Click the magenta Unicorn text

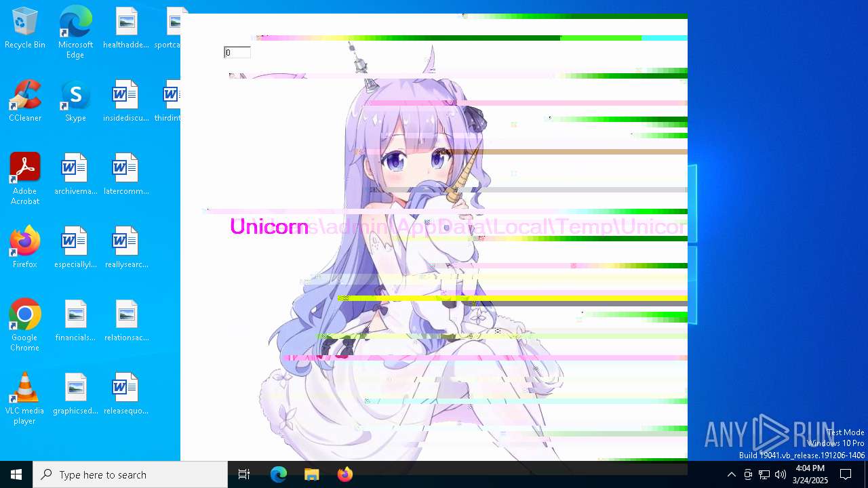point(269,226)
